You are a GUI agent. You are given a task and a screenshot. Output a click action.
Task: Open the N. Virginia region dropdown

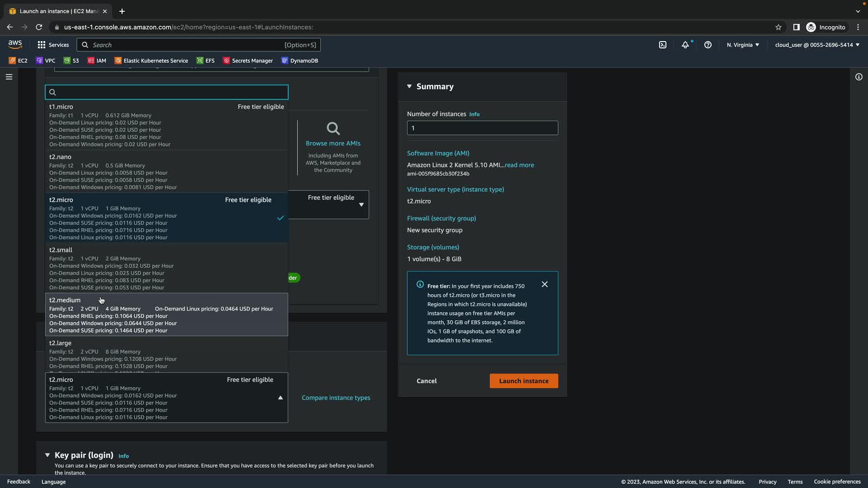[743, 45]
